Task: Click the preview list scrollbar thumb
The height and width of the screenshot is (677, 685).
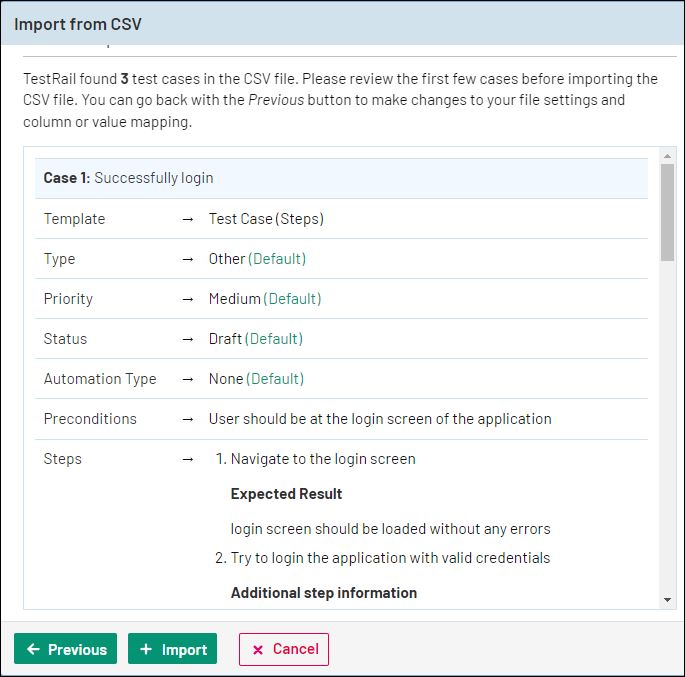Action: (x=667, y=210)
